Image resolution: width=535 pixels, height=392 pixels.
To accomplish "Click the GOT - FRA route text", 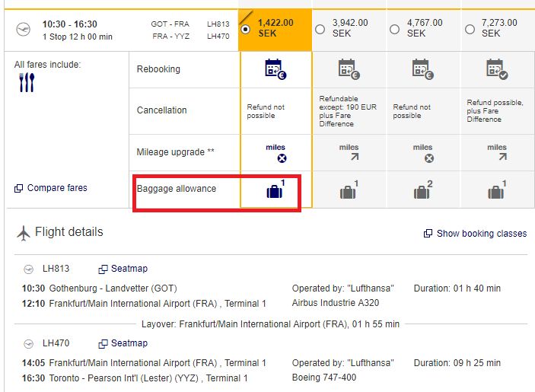I will (170, 24).
